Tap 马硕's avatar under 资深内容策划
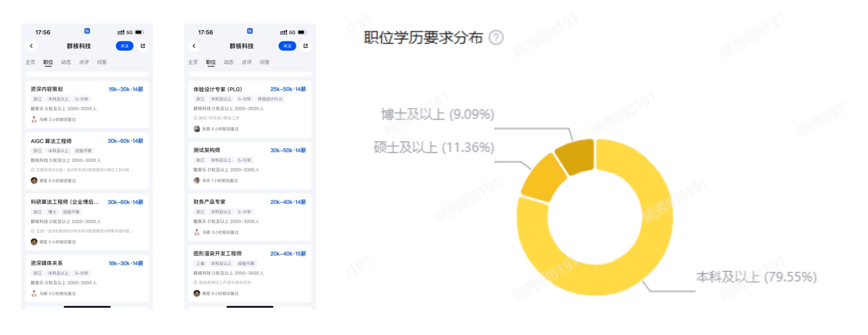This screenshot has height=335, width=868. [34, 120]
